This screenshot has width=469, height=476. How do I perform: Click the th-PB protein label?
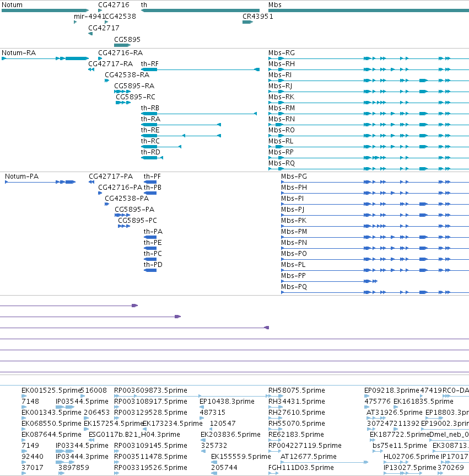tap(152, 188)
